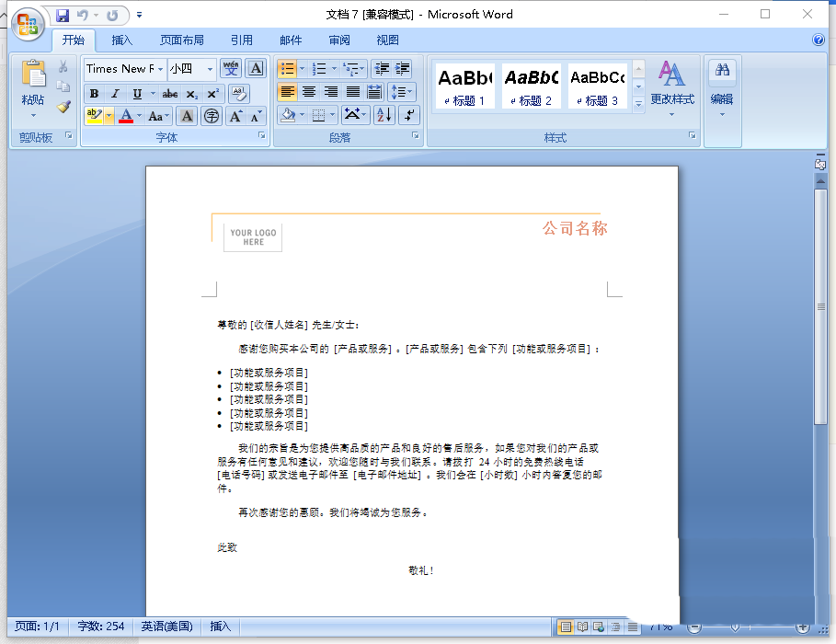Open the 页面布局 ribbon tab
Viewport: 836px width, 644px height.
[x=181, y=40]
